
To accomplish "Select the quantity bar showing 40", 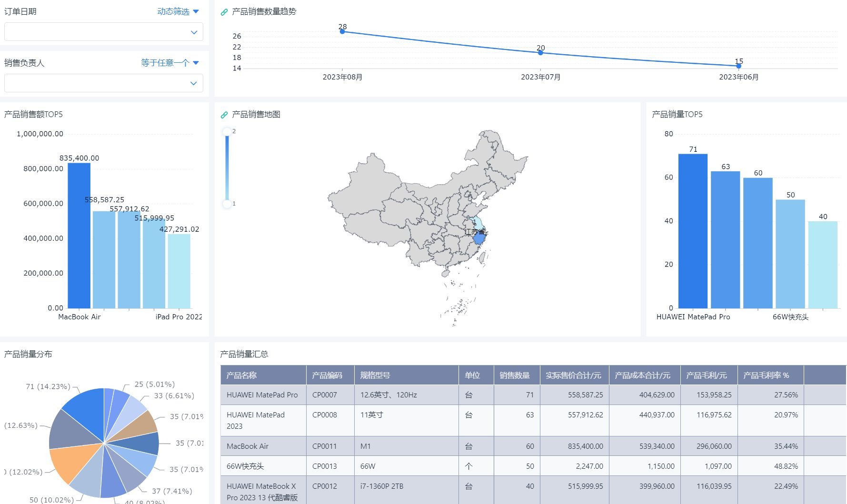I will coord(822,265).
